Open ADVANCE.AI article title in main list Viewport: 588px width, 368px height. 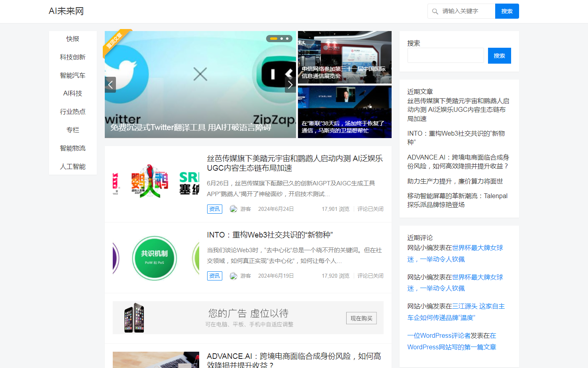point(294,360)
